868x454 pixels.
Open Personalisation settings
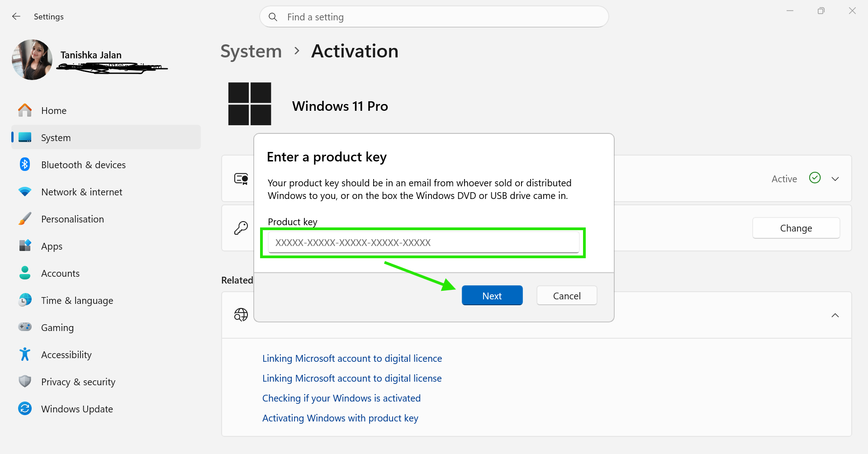pos(106,219)
